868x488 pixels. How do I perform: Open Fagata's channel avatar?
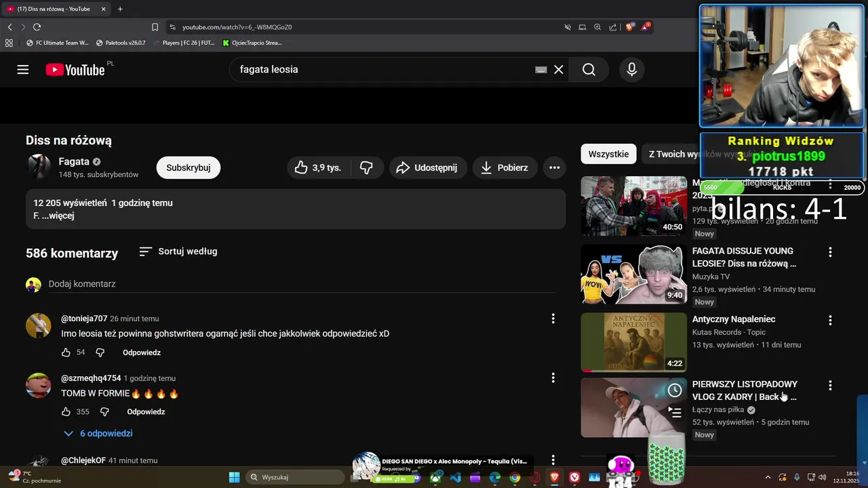pyautogui.click(x=38, y=167)
